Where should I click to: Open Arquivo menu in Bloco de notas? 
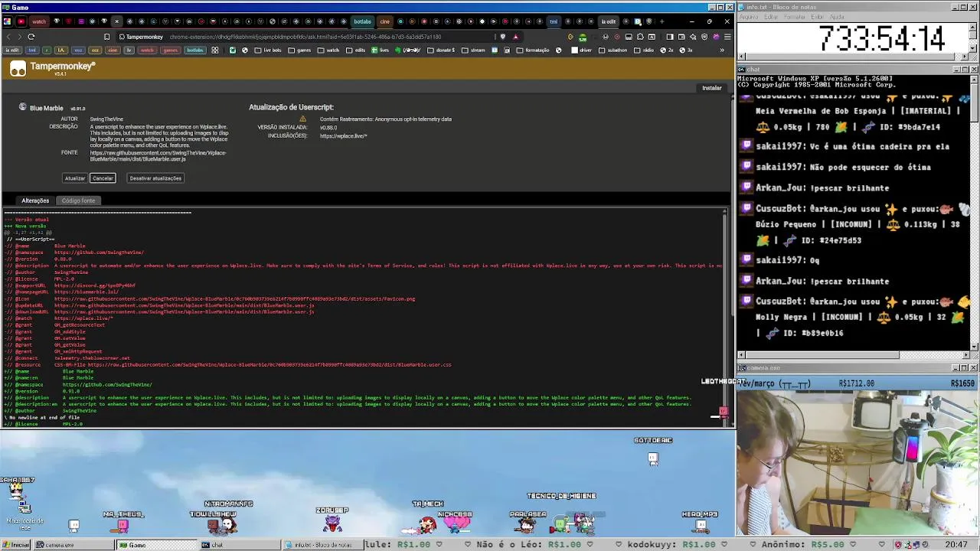748,17
